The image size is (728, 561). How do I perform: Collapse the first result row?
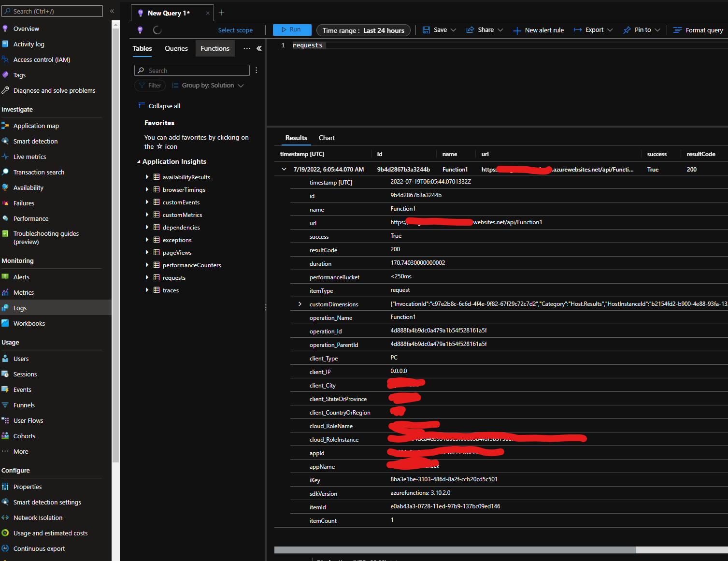[284, 169]
